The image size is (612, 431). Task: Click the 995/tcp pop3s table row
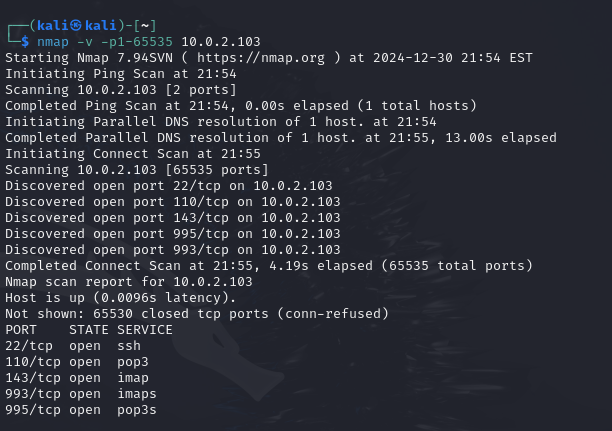pyautogui.click(x=81, y=410)
